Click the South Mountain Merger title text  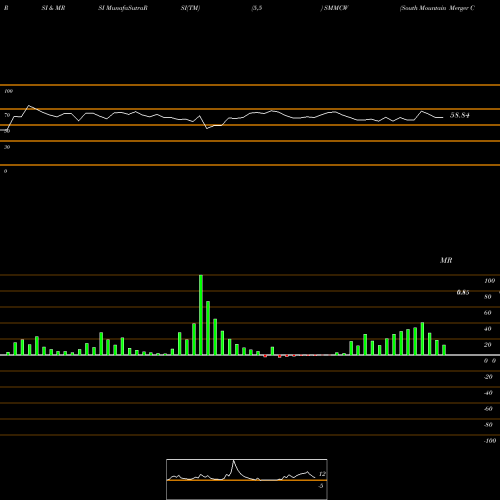tap(437, 8)
